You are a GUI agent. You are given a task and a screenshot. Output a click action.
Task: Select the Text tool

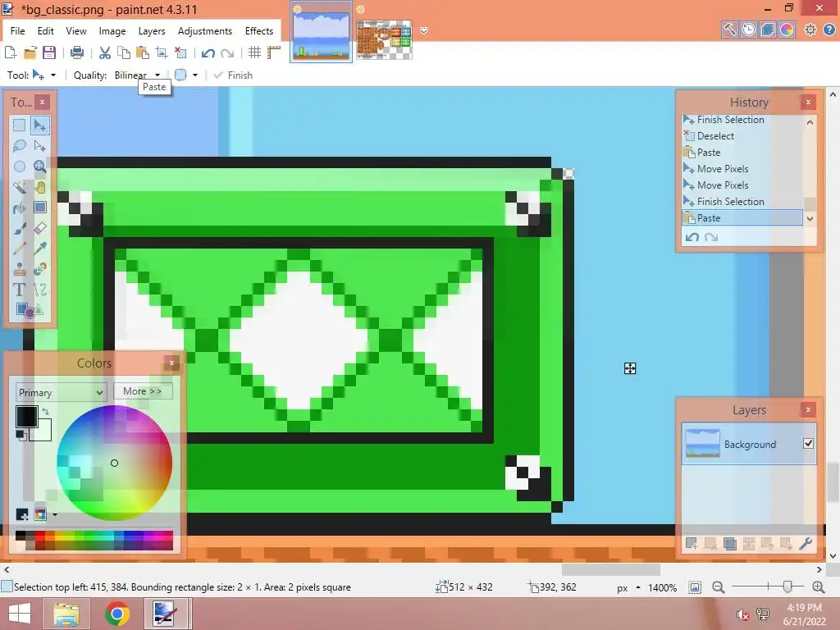tap(20, 290)
